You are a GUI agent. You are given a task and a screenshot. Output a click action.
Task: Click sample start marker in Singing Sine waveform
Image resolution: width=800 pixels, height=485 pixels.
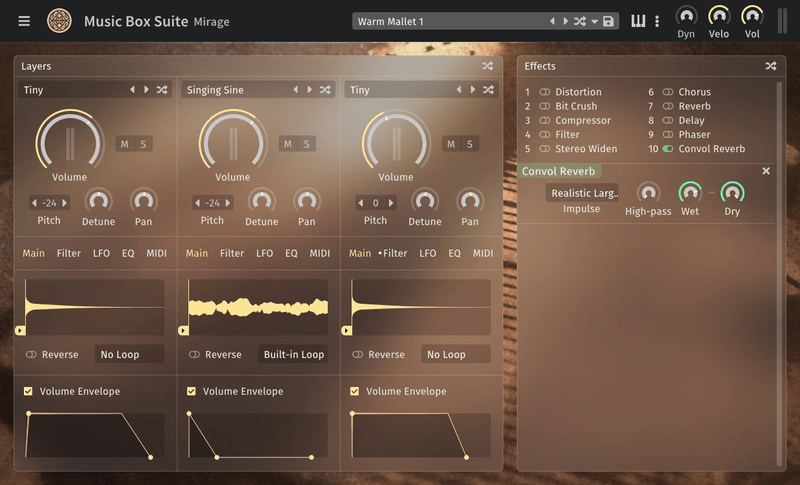(183, 330)
